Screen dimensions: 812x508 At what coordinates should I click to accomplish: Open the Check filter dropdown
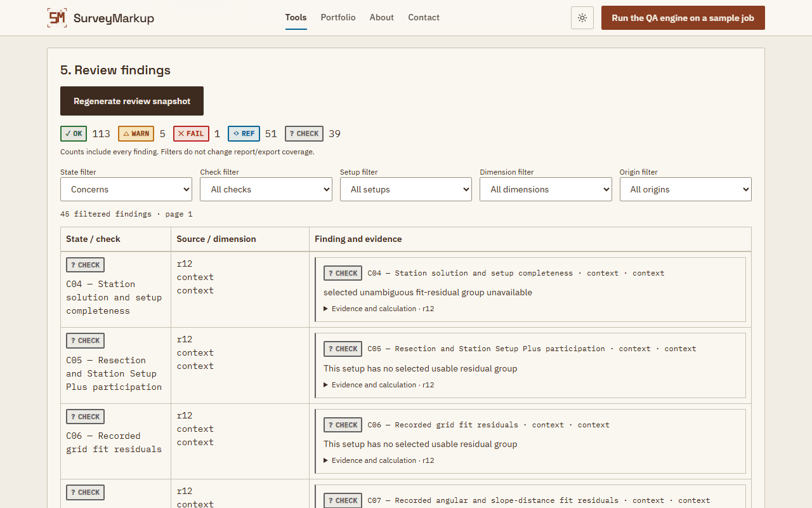(266, 189)
